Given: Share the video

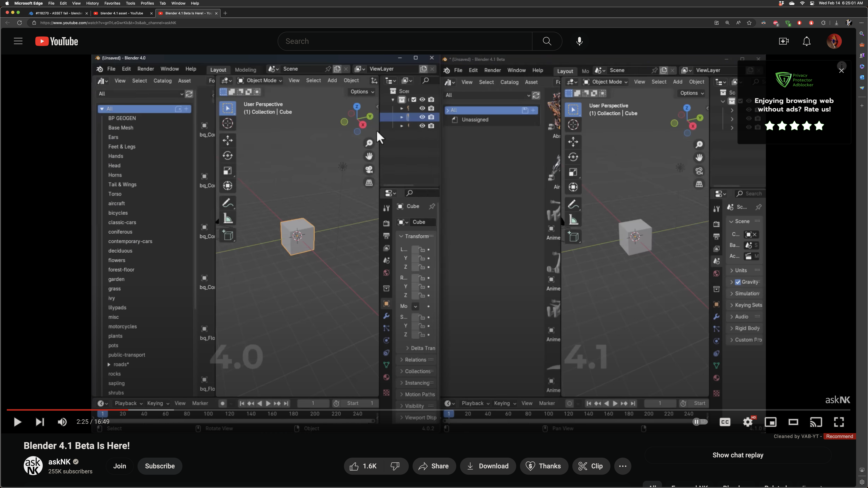Looking at the screenshot, I should click(434, 466).
